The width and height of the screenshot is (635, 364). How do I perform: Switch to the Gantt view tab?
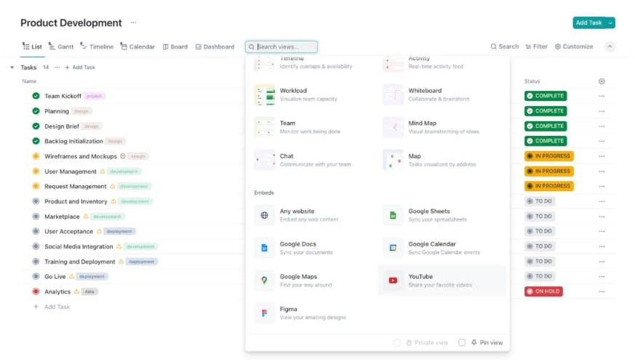coord(61,46)
